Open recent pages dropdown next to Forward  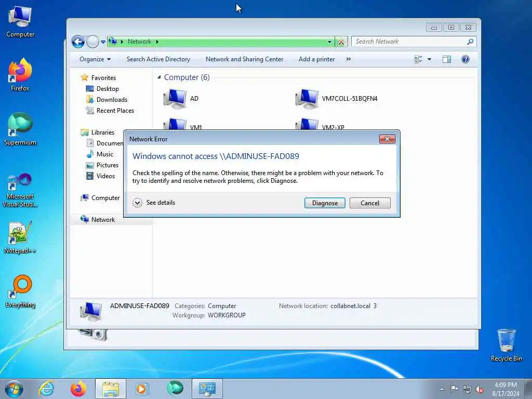coord(103,42)
